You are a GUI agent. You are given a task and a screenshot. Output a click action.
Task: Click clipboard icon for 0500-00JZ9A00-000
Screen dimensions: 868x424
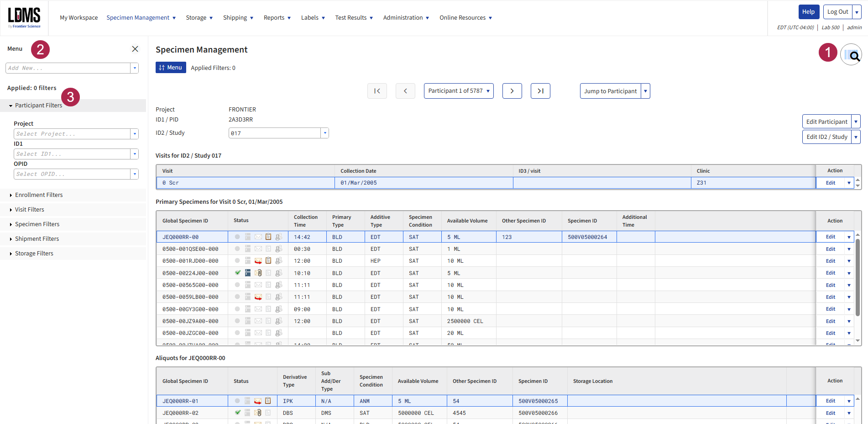[268, 321]
